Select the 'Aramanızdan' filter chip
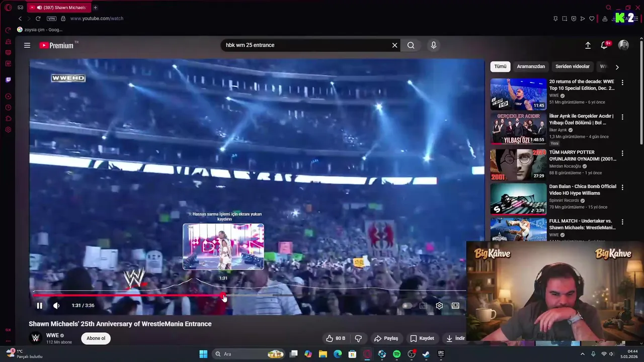The height and width of the screenshot is (362, 644). click(531, 66)
